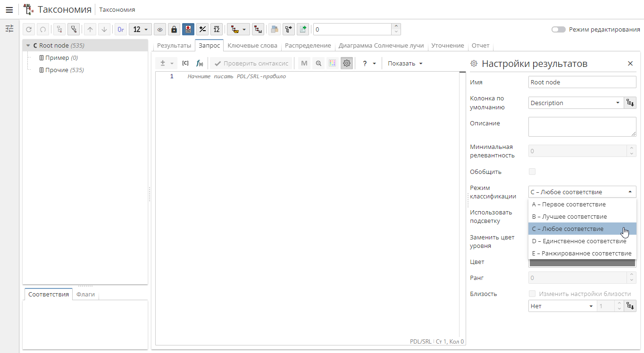Toggle the padlock lock icon
The width and height of the screenshot is (644, 353).
[x=174, y=29]
